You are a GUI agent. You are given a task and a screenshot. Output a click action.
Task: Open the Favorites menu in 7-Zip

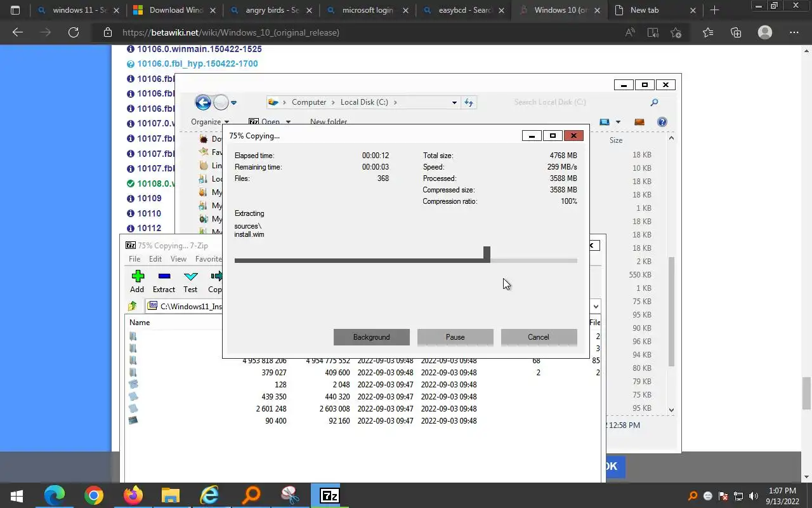click(208, 259)
